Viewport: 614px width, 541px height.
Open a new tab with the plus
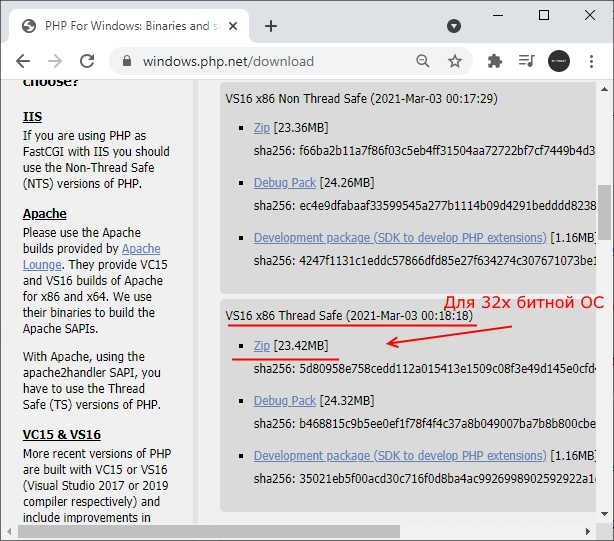[271, 26]
